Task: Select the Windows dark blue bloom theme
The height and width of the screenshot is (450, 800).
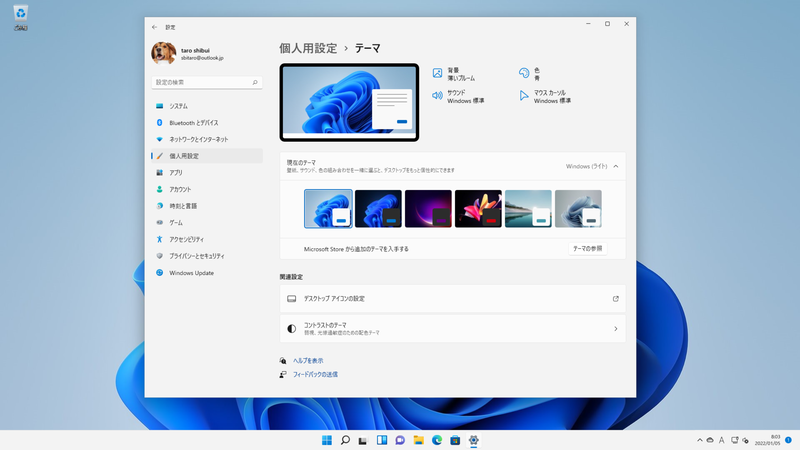Action: 378,209
